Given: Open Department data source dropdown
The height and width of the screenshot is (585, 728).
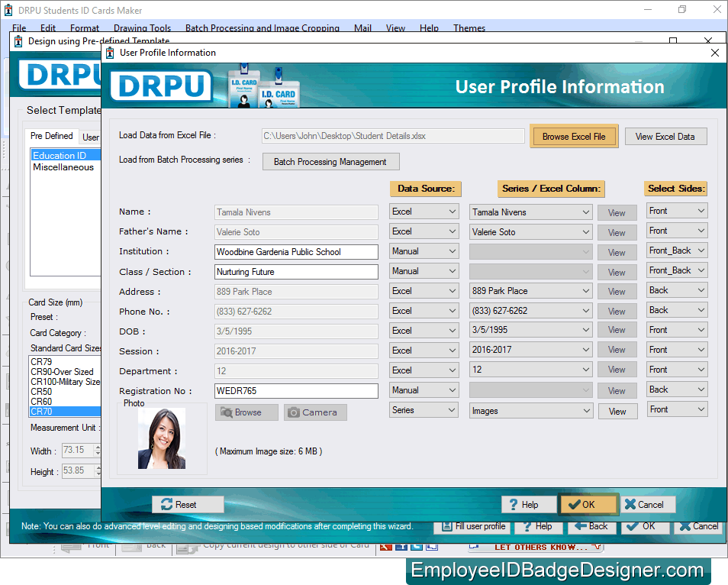Looking at the screenshot, I should (424, 370).
